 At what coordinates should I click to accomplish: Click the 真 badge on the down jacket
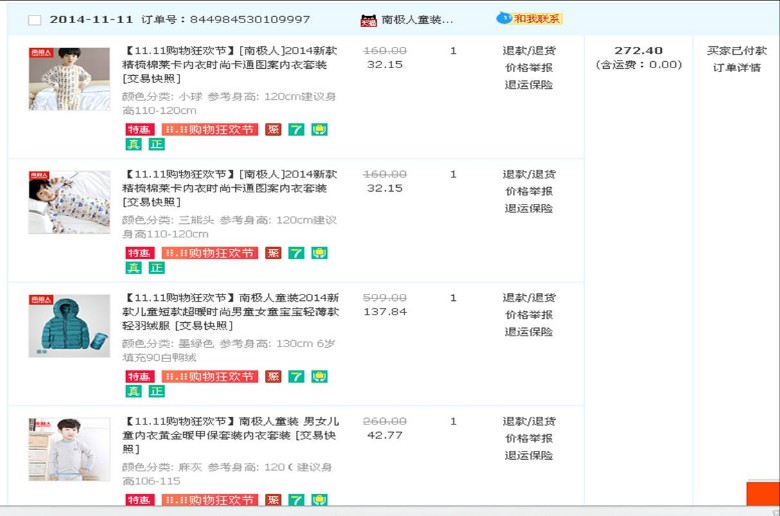click(133, 391)
